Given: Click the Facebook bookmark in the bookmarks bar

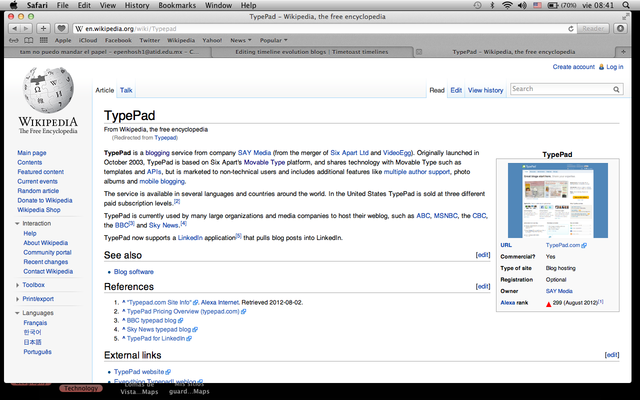Looking at the screenshot, I should coord(118,40).
